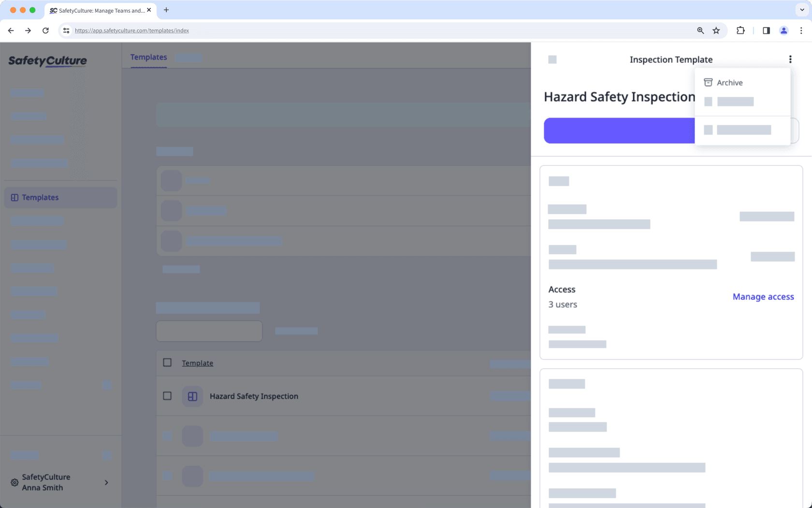Image resolution: width=812 pixels, height=508 pixels.
Task: Open Manage access for the template
Action: (x=763, y=297)
